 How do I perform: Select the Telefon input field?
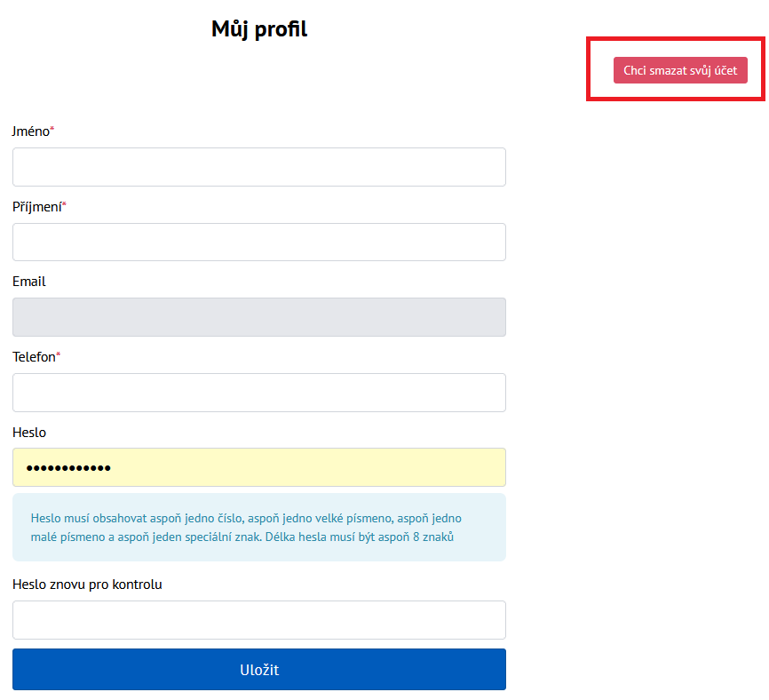point(258,393)
